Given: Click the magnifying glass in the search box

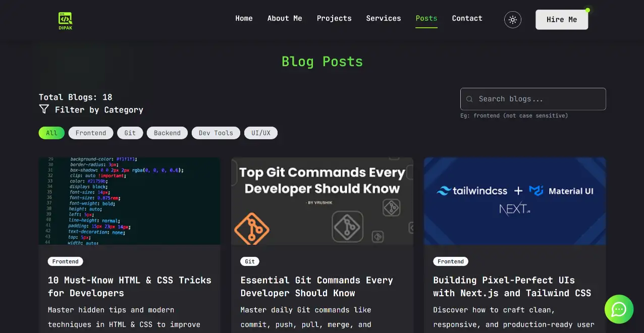Looking at the screenshot, I should click(469, 99).
